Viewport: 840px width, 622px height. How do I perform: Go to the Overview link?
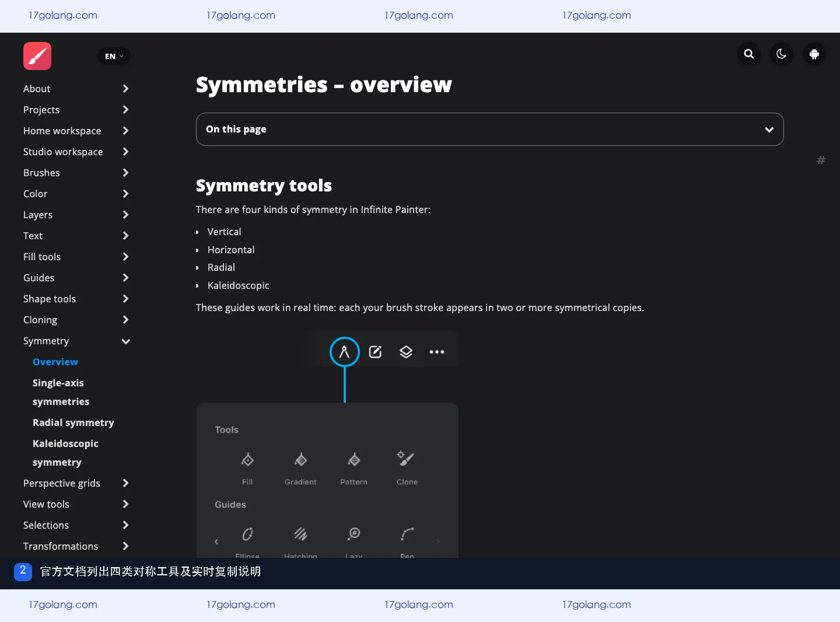point(55,362)
